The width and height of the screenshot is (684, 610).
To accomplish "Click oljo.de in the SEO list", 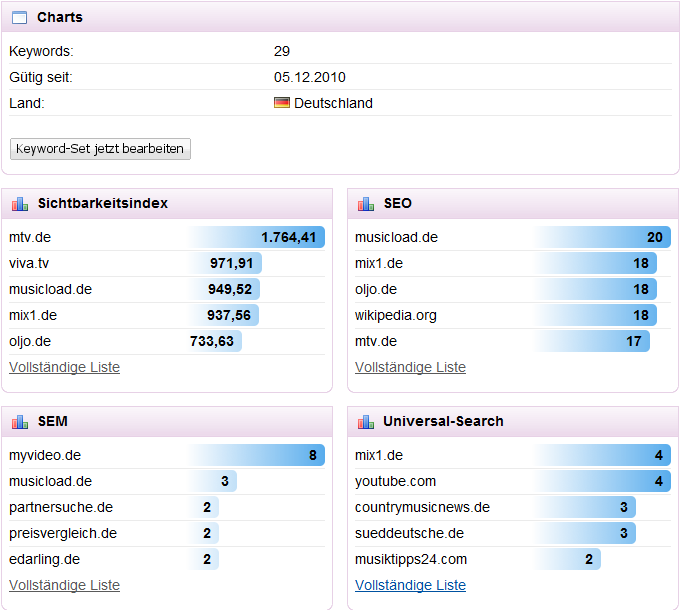I will click(376, 289).
